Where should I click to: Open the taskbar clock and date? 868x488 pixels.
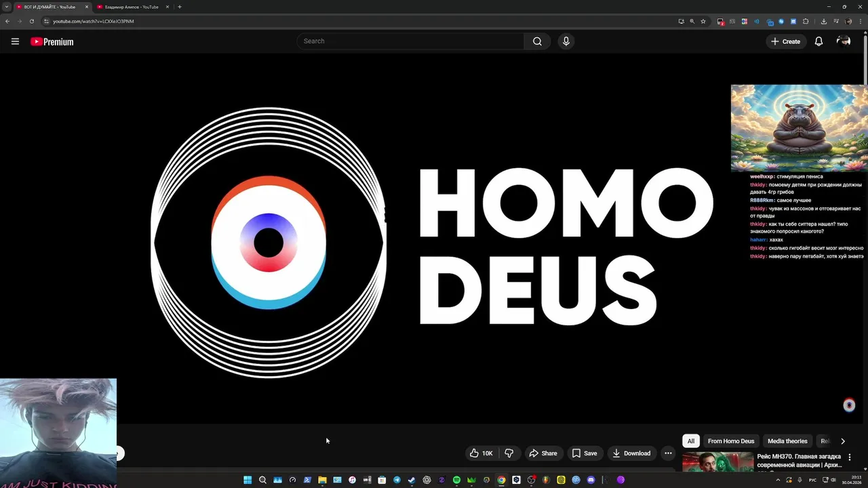click(x=852, y=480)
